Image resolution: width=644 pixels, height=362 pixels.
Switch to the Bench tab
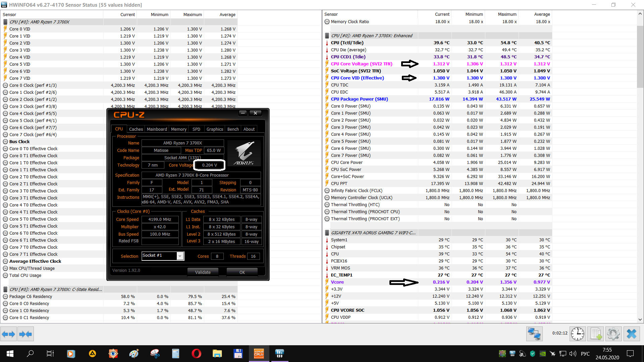coord(233,129)
